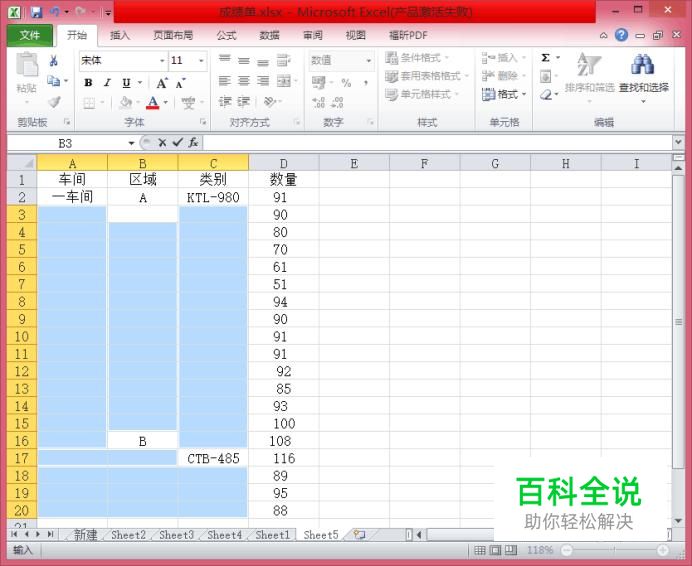The width and height of the screenshot is (692, 566).
Task: Click the Save icon in quick access toolbar
Action: (36, 12)
